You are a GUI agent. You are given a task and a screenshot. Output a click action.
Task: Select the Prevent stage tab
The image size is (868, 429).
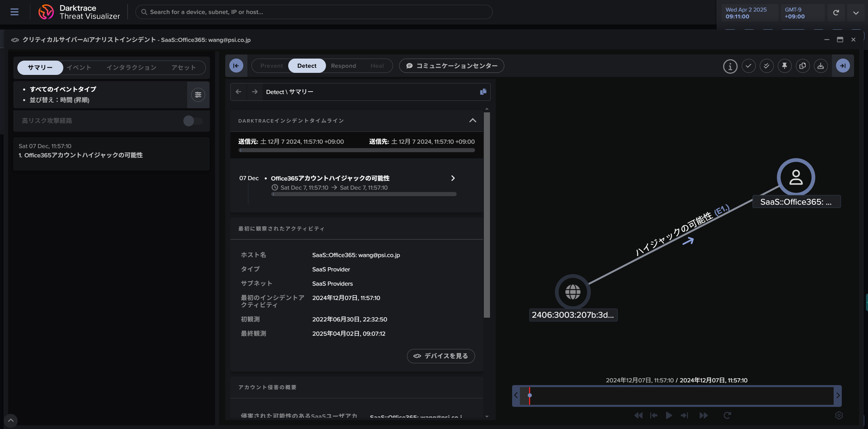pos(272,66)
